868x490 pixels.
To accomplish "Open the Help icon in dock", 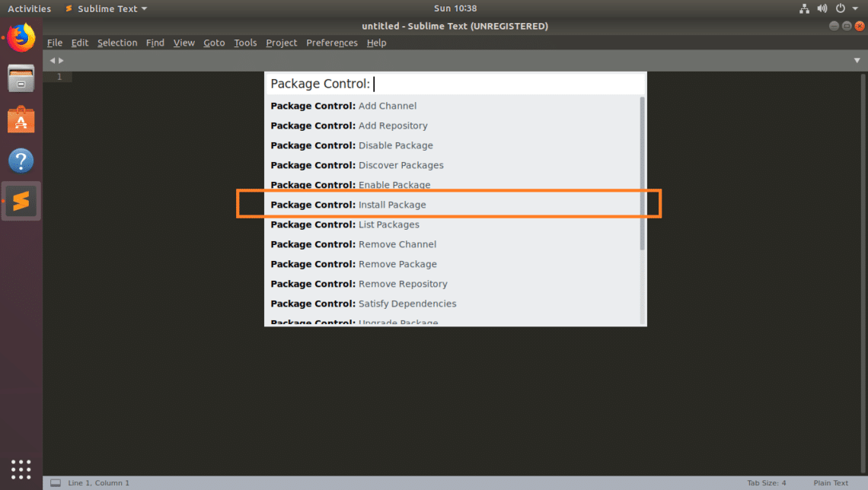I will 21,161.
